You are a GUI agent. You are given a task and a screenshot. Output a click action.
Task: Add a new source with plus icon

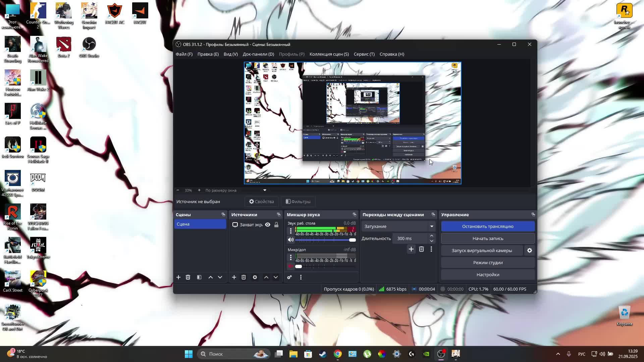[x=234, y=277]
